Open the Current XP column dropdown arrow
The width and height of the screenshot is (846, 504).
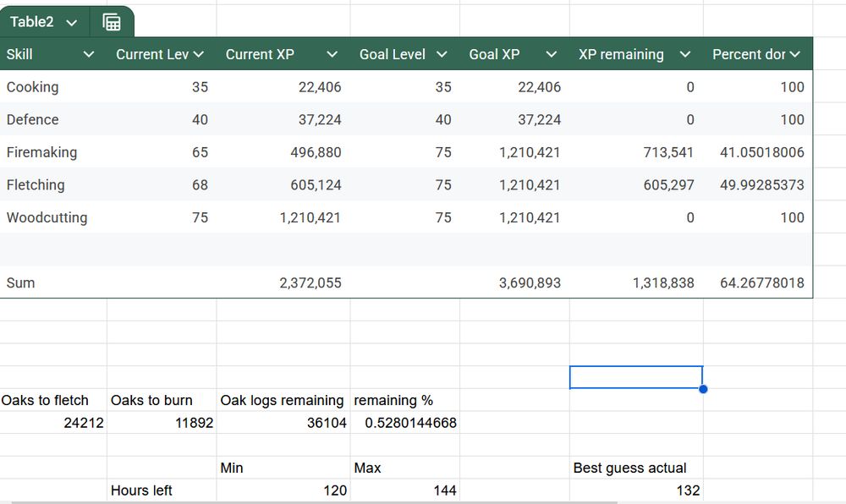click(x=332, y=54)
